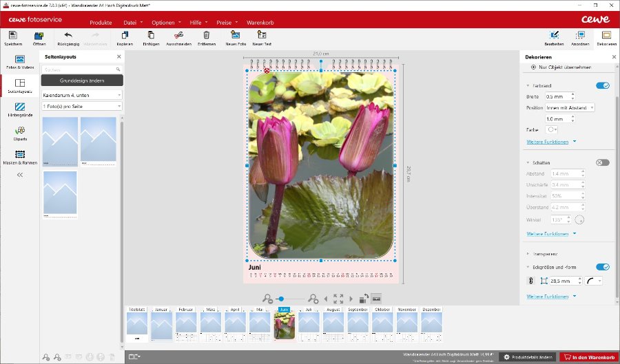Viewport: 620px width, 364px height.
Task: Click the Kopieren toolbar icon
Action: [x=125, y=35]
